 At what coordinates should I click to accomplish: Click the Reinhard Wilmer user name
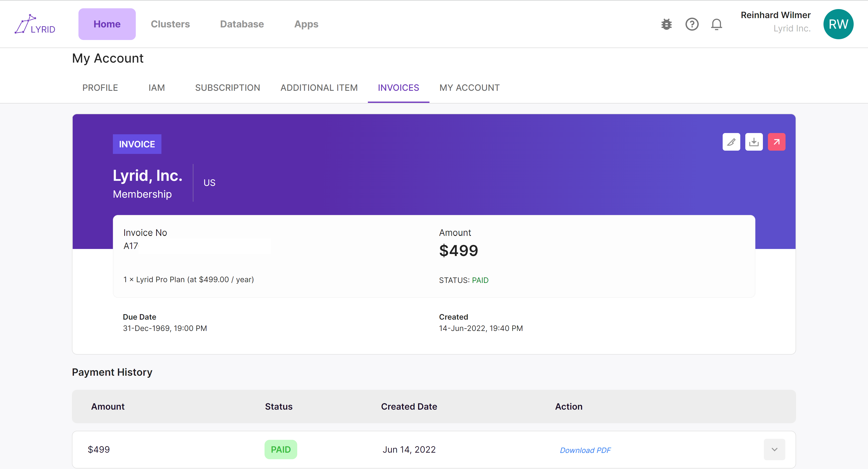pyautogui.click(x=775, y=15)
